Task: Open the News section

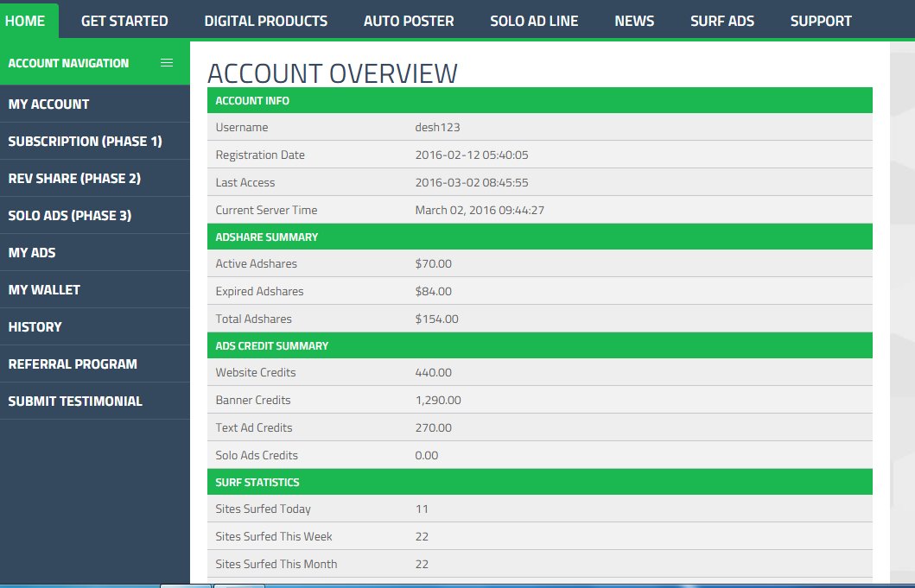Action: pyautogui.click(x=633, y=21)
